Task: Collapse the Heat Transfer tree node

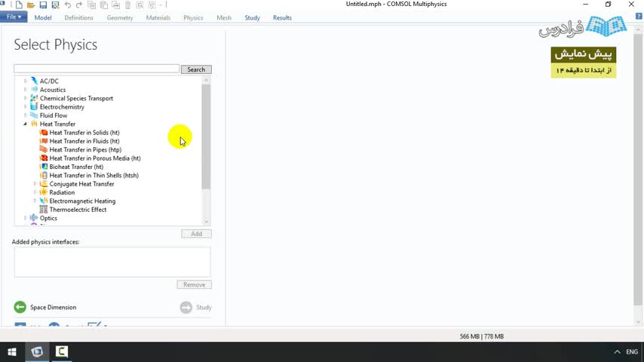Action: click(x=26, y=124)
